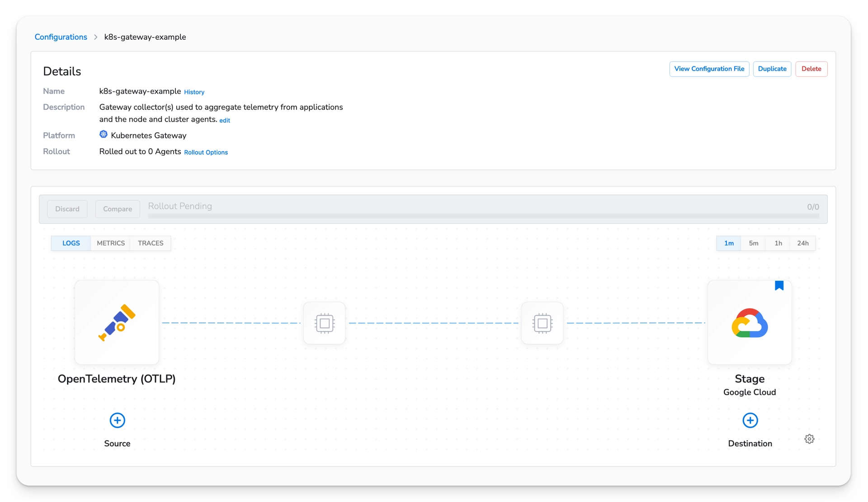
Task: Open the destination settings gear
Action: tap(809, 438)
